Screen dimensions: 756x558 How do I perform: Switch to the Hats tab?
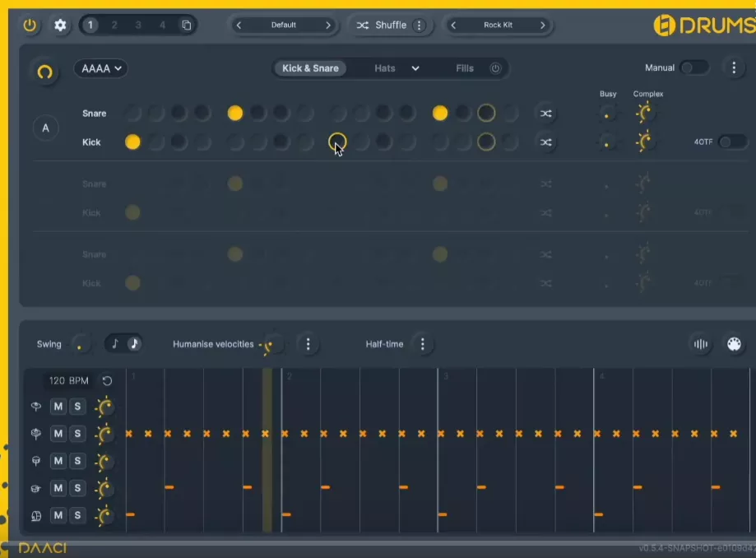click(x=385, y=68)
